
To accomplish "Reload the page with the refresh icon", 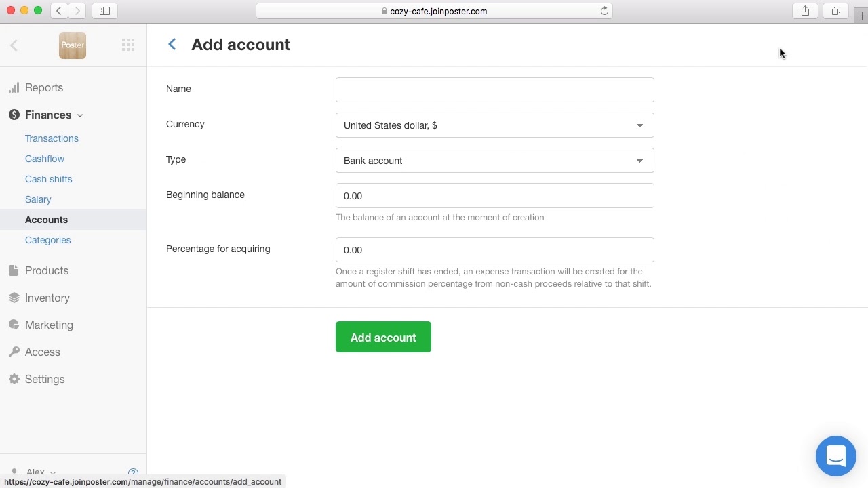I will pyautogui.click(x=604, y=11).
